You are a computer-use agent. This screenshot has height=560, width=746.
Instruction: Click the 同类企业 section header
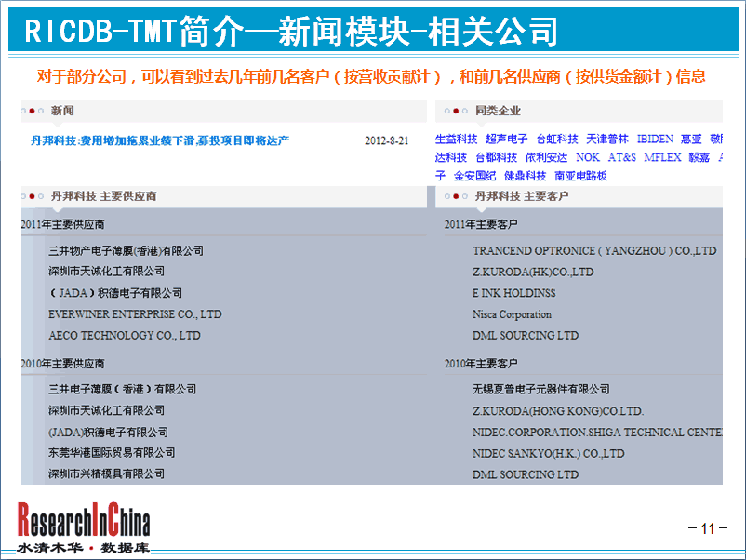[x=498, y=111]
